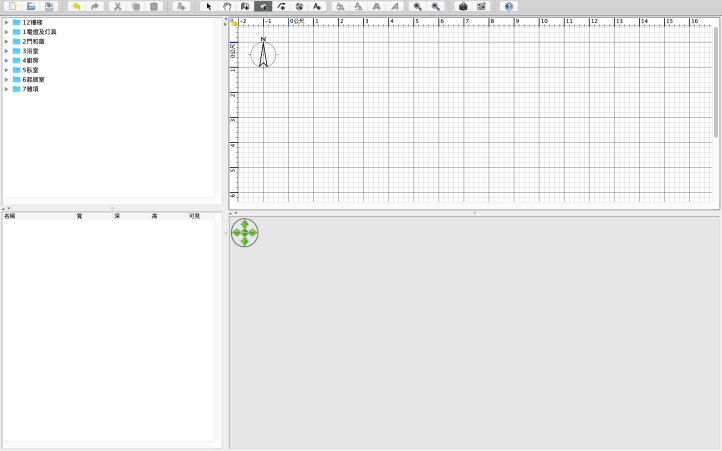Expand the 3浴室 folder

6,50
